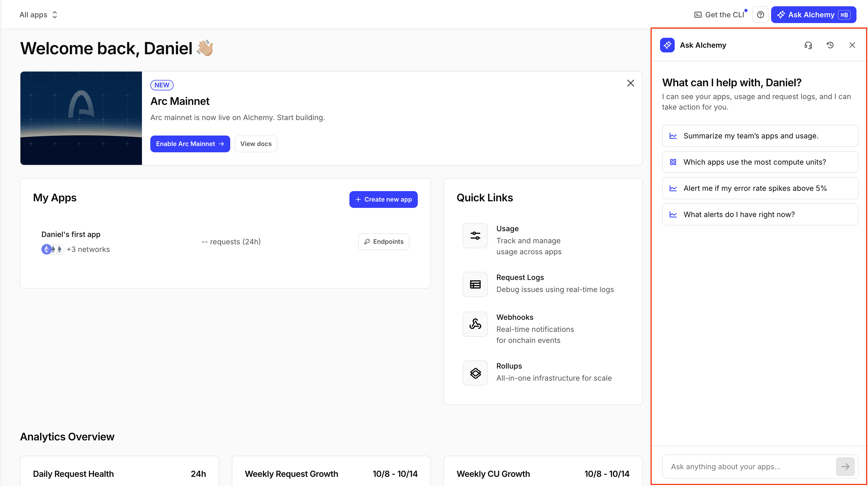
Task: Click the chart icon beside Summarize suggestion
Action: (673, 136)
